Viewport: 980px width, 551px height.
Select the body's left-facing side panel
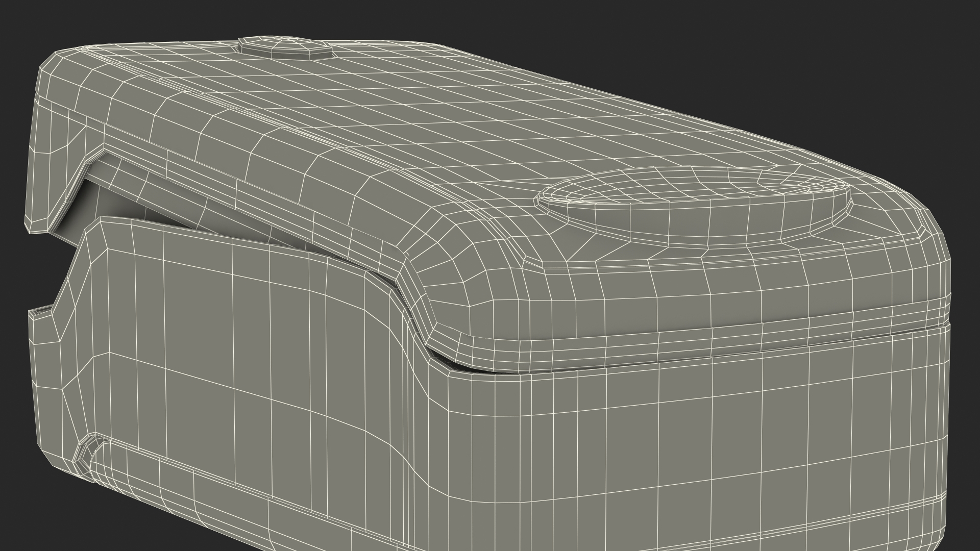[x=230, y=357]
